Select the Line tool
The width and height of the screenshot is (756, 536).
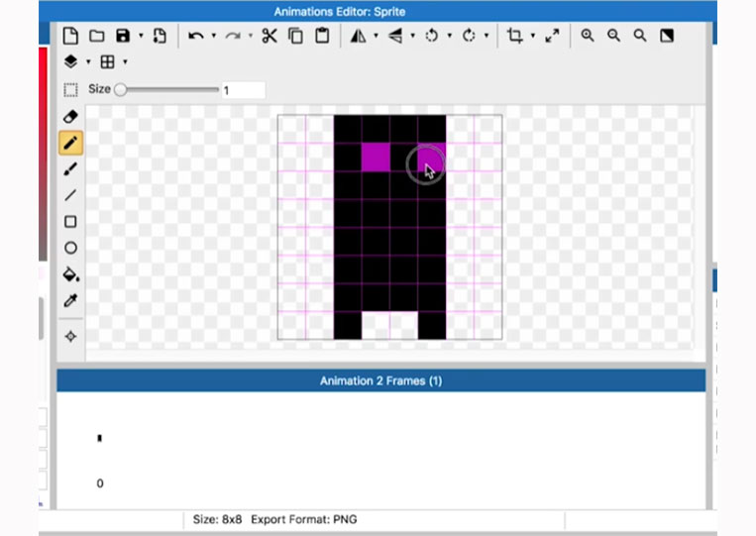70,195
